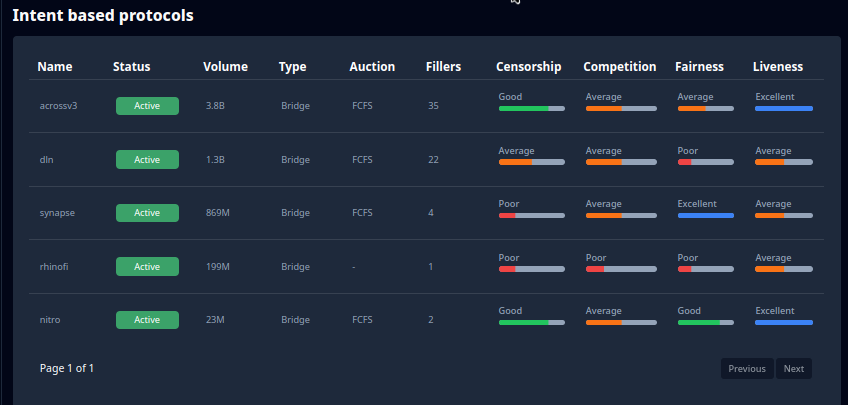Screen dimensions: 848x405
Task: Click the fillers count 4
Action: click(x=430, y=213)
